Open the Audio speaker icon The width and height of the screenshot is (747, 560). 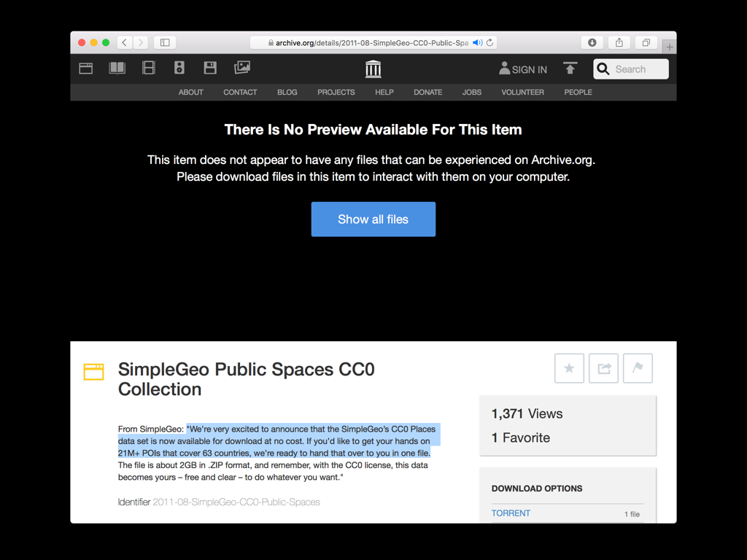click(x=179, y=69)
